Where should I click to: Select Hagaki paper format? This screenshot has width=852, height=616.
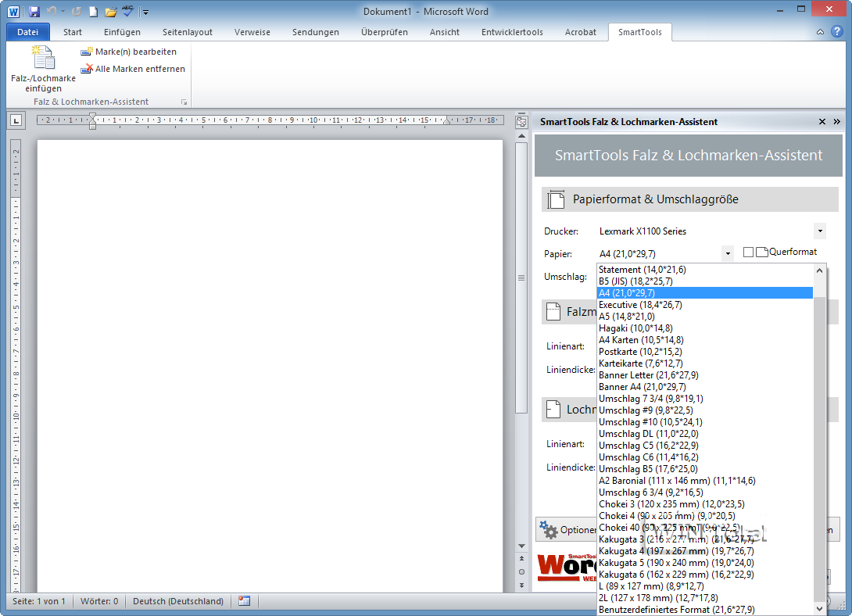[x=705, y=328]
